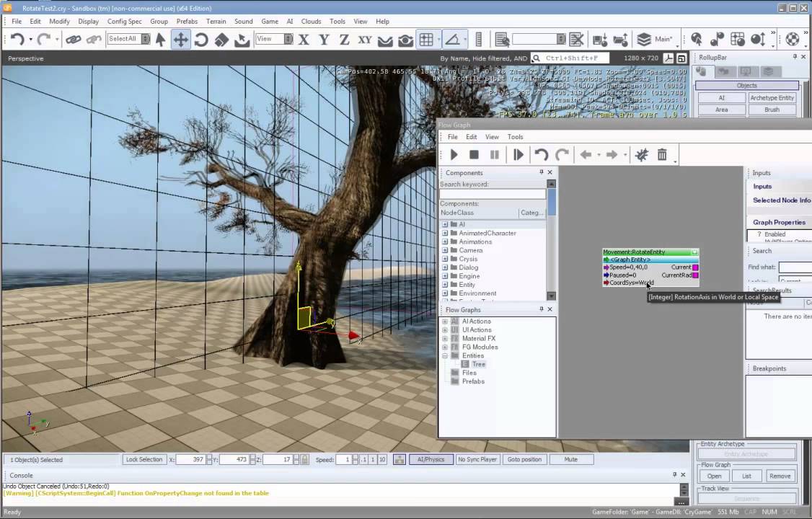Click the Flow Graph Remove button
Viewport: 812px width, 519px height.
(x=780, y=476)
